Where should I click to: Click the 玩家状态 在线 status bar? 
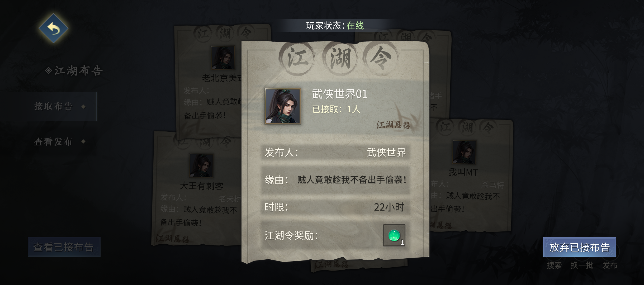click(x=335, y=26)
